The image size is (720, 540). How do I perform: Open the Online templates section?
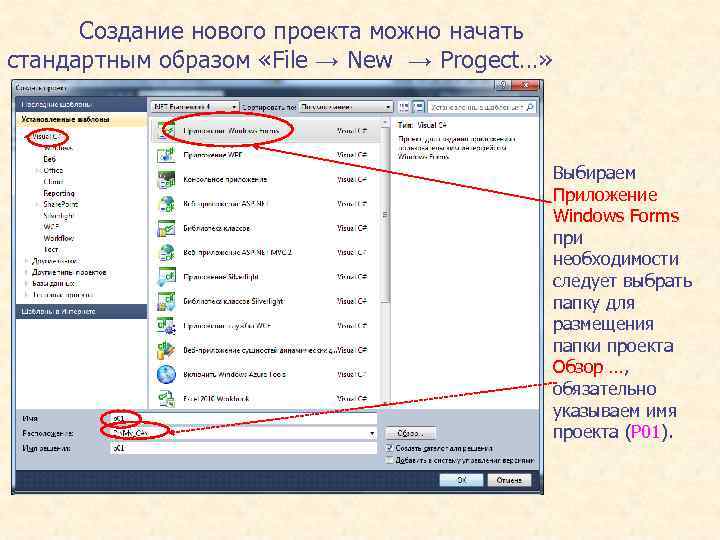pyautogui.click(x=81, y=311)
